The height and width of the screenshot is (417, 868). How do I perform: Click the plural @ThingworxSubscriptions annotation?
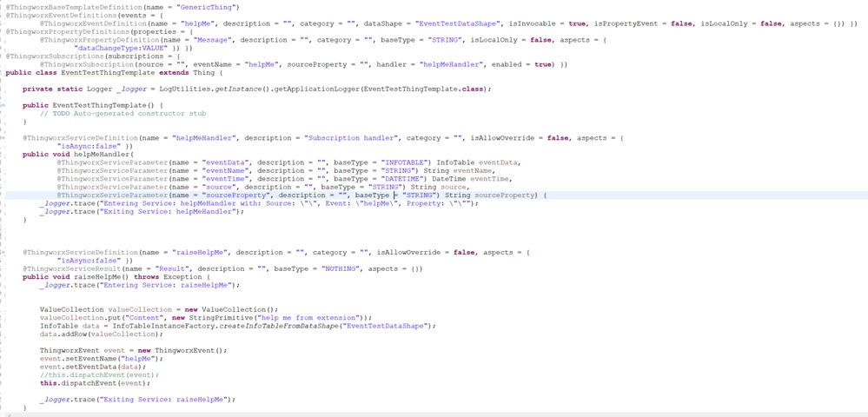[x=54, y=56]
